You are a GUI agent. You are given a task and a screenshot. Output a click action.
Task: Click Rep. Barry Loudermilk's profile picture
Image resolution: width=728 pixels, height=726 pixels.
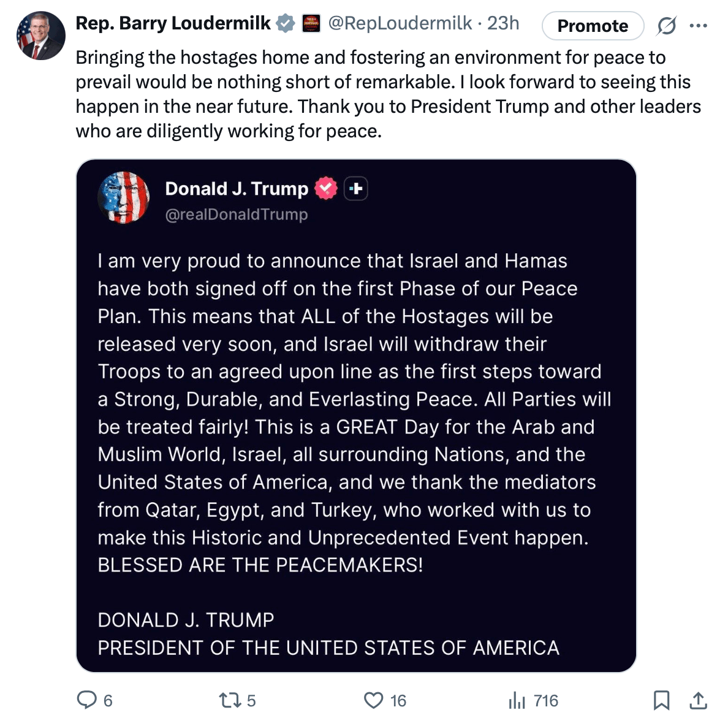pos(41,36)
